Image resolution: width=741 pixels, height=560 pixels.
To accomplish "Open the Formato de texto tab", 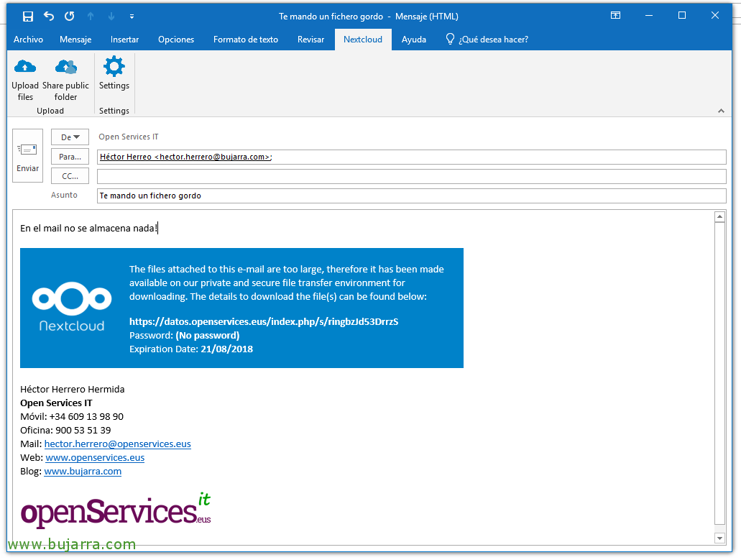I will [x=246, y=40].
